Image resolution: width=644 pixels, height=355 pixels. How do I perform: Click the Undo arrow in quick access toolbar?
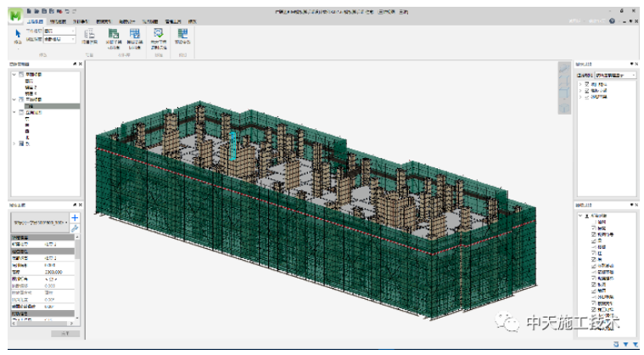pyautogui.click(x=67, y=12)
